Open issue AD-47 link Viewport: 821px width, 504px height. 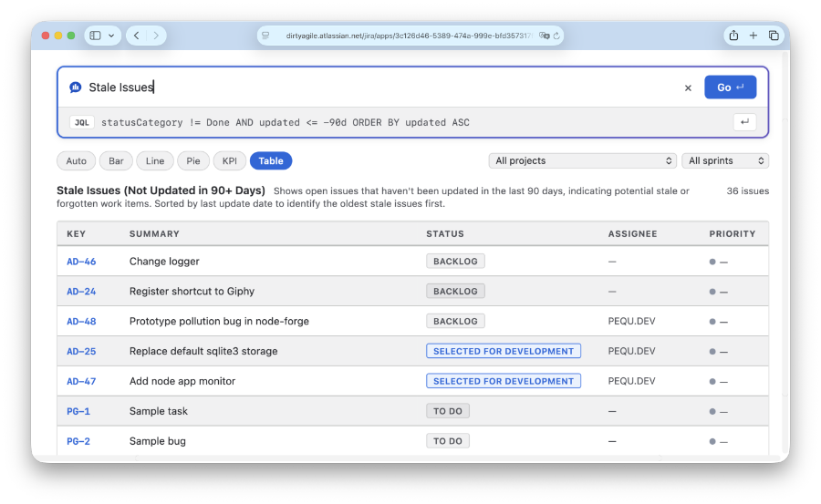81,382
